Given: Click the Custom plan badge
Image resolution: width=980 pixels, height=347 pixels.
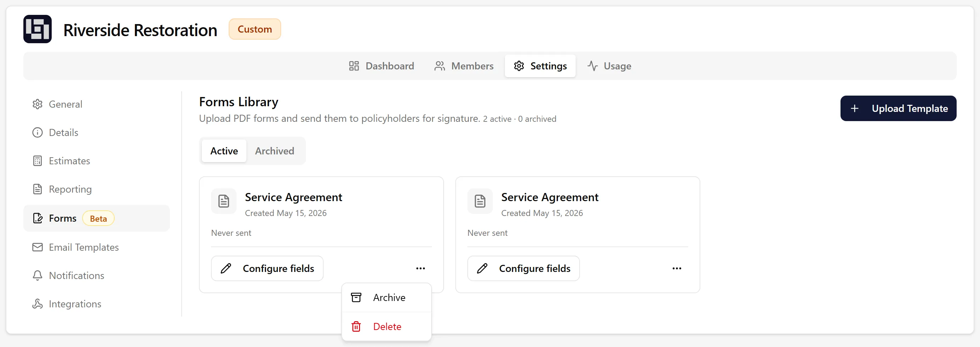Looking at the screenshot, I should click(x=255, y=29).
